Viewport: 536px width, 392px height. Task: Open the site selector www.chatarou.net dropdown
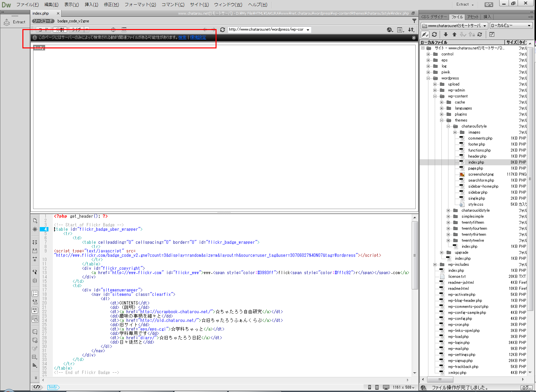click(454, 26)
